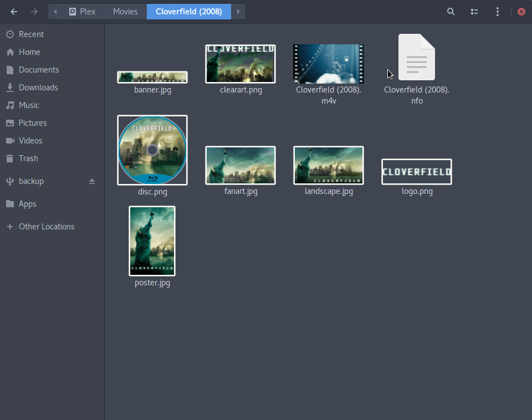Image resolution: width=532 pixels, height=420 pixels.
Task: Click the Trash bin icon
Action: point(10,158)
